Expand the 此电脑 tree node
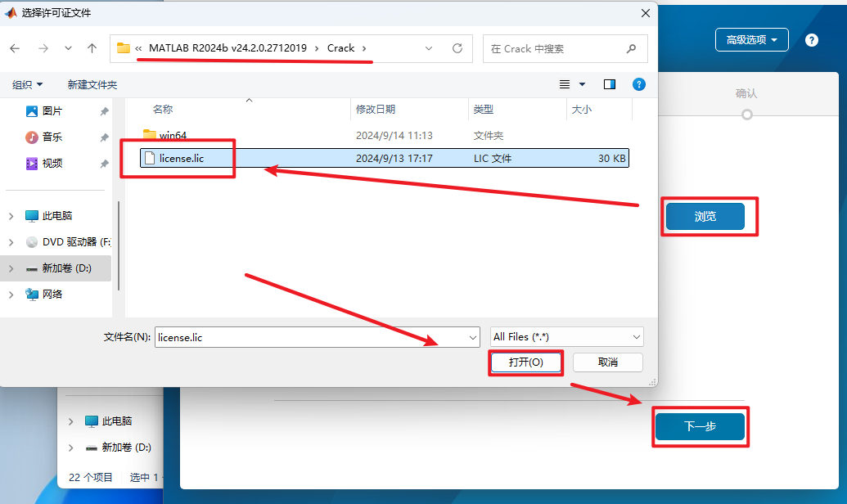Viewport: 847px width, 504px height. pyautogui.click(x=11, y=216)
